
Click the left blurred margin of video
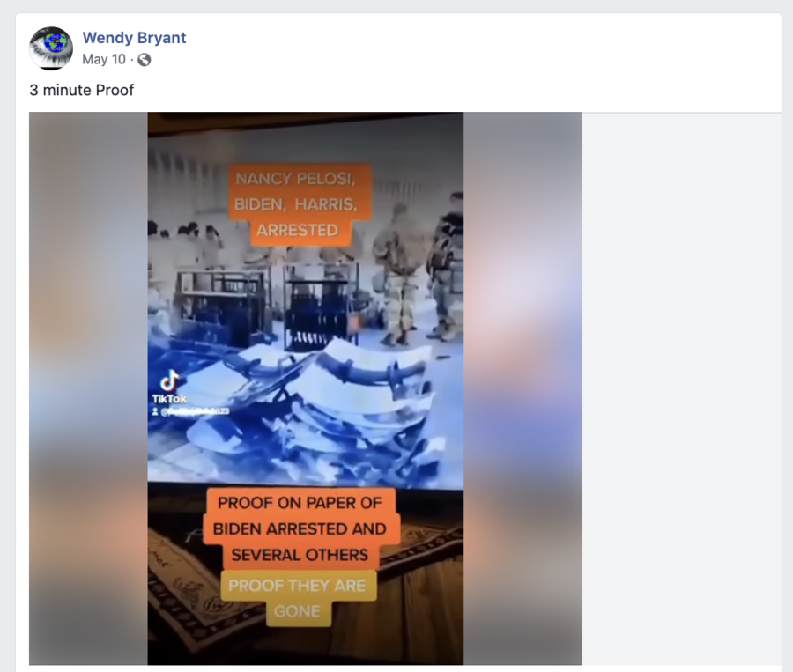point(88,388)
